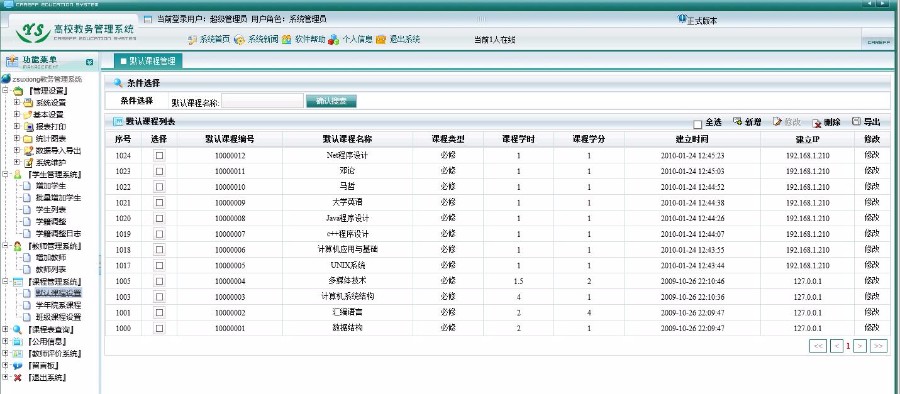
Task: Click course number cell 10000006
Action: coord(230,250)
